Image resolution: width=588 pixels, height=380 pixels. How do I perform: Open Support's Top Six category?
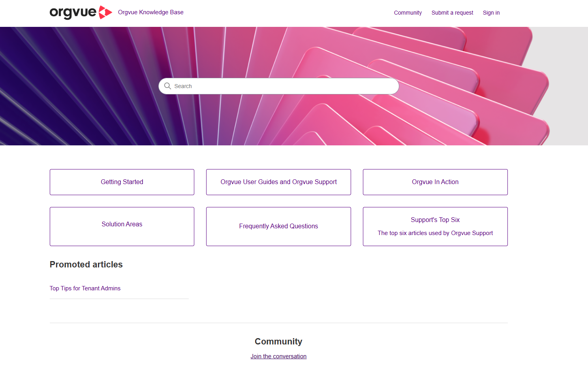435,226
